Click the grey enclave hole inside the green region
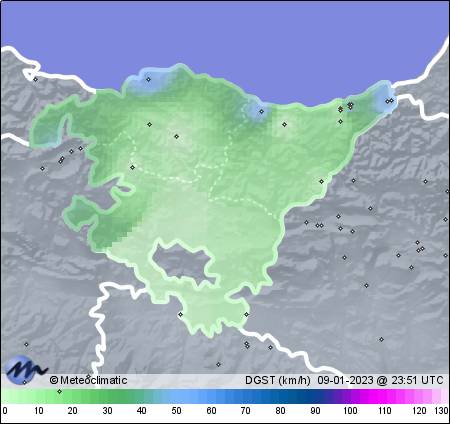 [x=182, y=262]
